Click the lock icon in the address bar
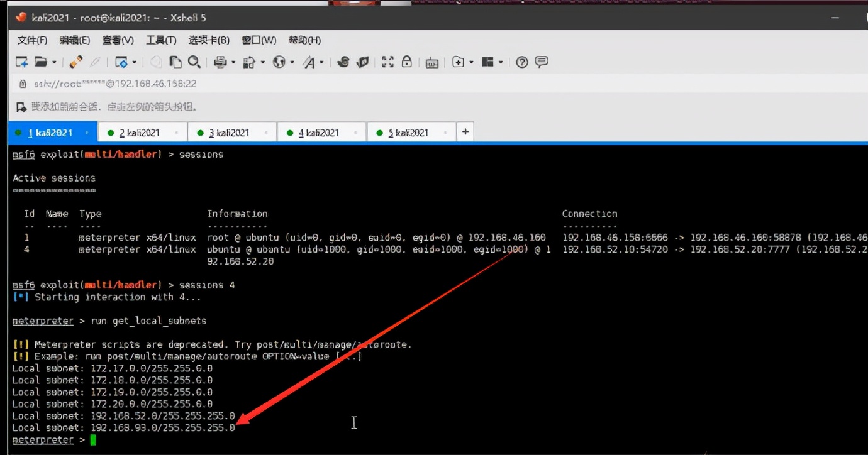868x455 pixels. pos(23,84)
